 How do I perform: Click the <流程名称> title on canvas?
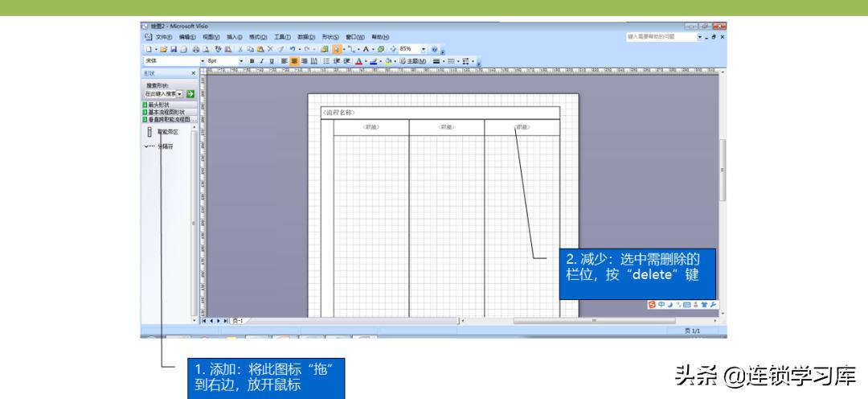339,113
